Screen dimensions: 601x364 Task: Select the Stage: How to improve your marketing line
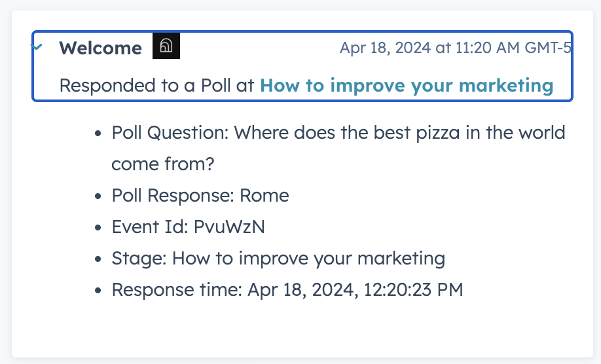pyautogui.click(x=278, y=258)
